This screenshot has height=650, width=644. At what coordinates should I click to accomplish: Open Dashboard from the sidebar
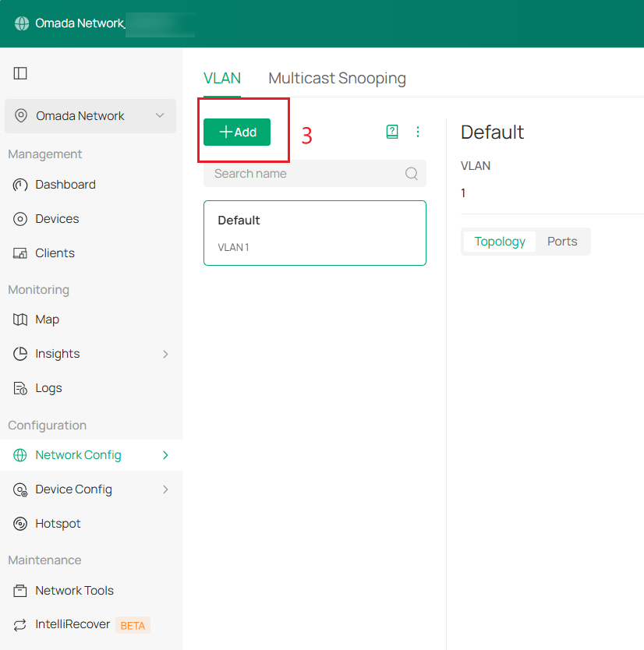[65, 185]
